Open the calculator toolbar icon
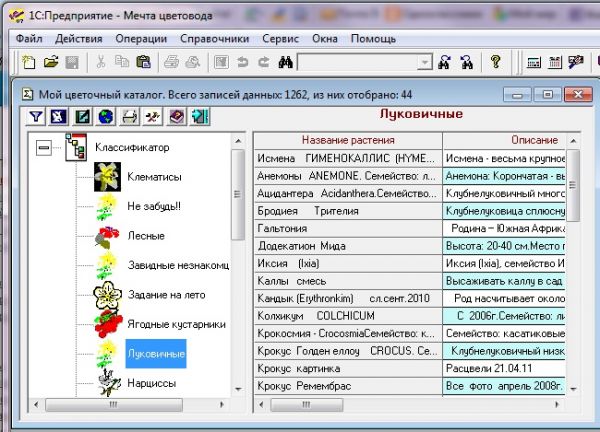Image resolution: width=600 pixels, height=432 pixels. (533, 62)
